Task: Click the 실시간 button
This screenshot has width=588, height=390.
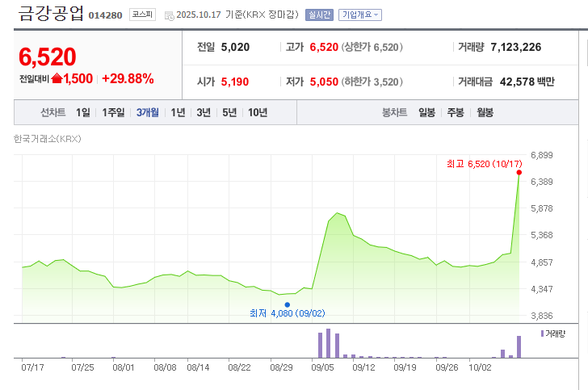Action: click(319, 15)
